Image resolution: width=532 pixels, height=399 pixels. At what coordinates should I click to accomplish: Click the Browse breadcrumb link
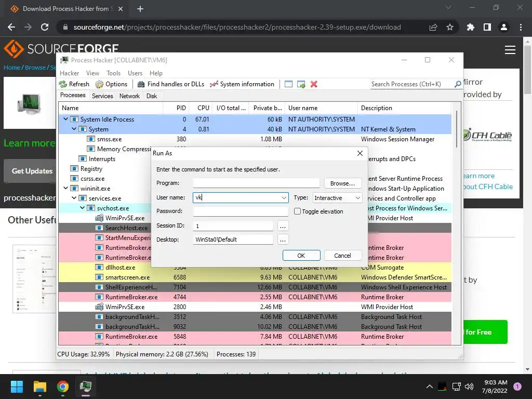pos(35,68)
